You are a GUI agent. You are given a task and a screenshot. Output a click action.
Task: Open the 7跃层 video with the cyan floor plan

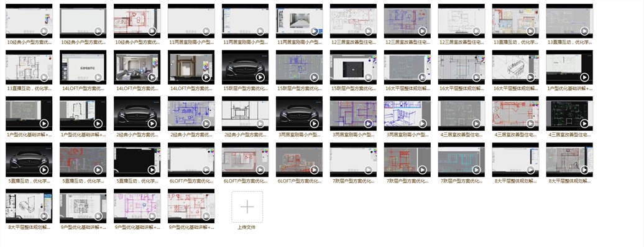tap(461, 160)
